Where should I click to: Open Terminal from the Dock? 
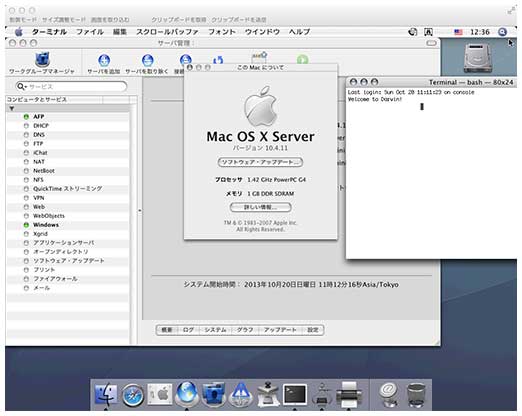pyautogui.click(x=294, y=394)
